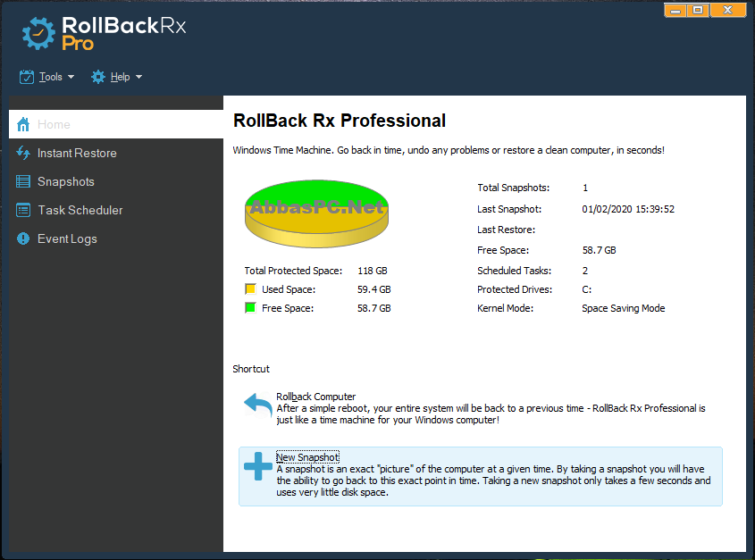The height and width of the screenshot is (560, 755).
Task: Click the Instant Restore arrows icon
Action: [x=23, y=153]
